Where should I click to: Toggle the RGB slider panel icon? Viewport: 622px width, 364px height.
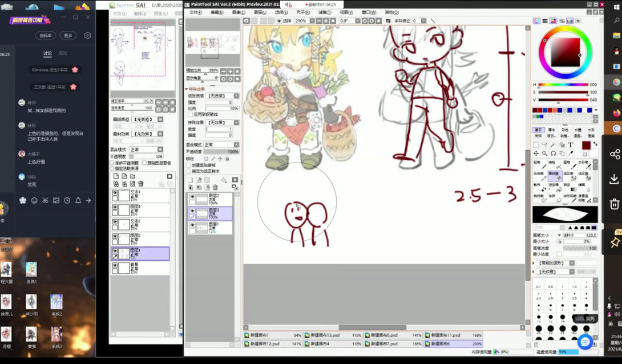click(545, 21)
